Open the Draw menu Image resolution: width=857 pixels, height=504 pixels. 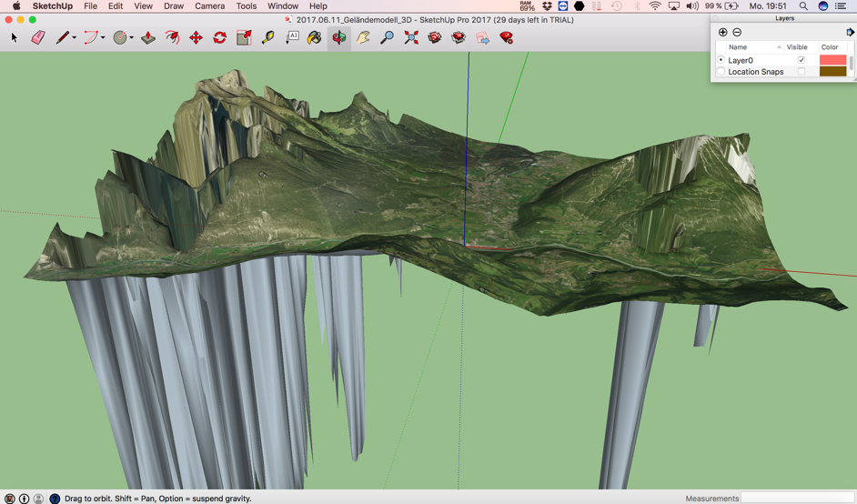pyautogui.click(x=173, y=6)
